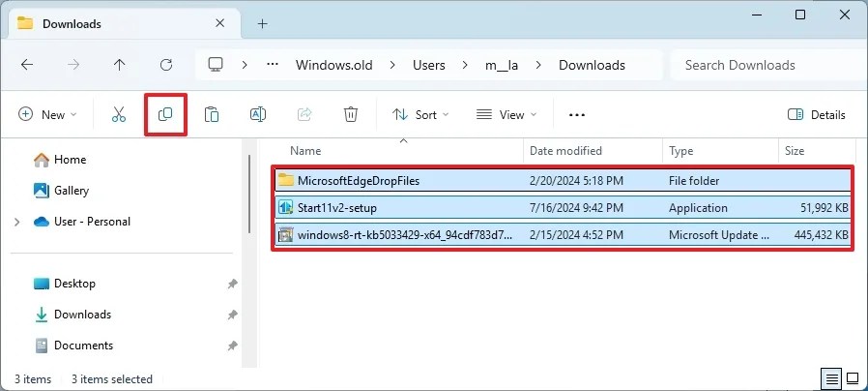Open a new tab with plus button

262,24
